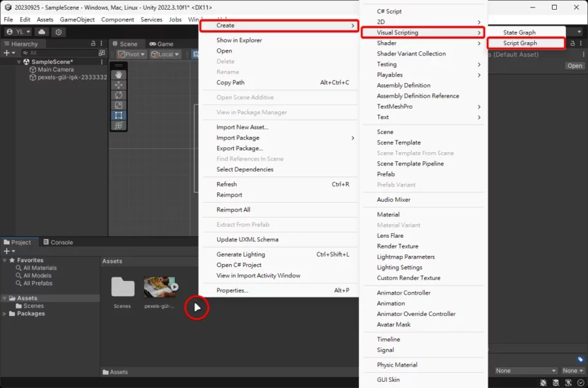Click Properties... menu item
The width and height of the screenshot is (588, 388).
click(x=279, y=290)
